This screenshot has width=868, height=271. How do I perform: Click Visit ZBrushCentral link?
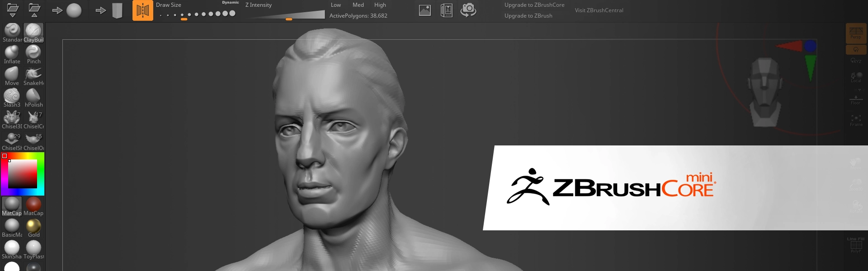point(599,10)
